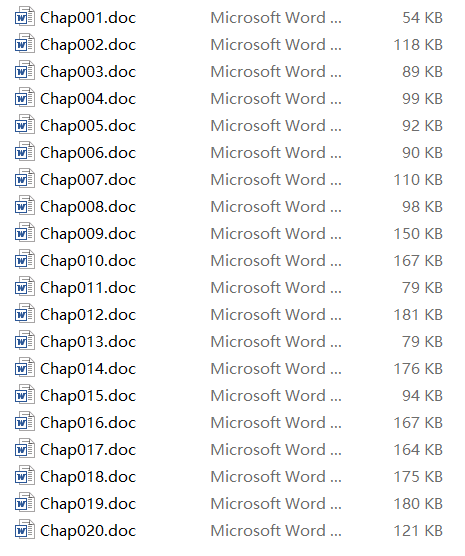The image size is (465, 556).
Task: Select the Chap009.doc file name
Action: point(88,234)
